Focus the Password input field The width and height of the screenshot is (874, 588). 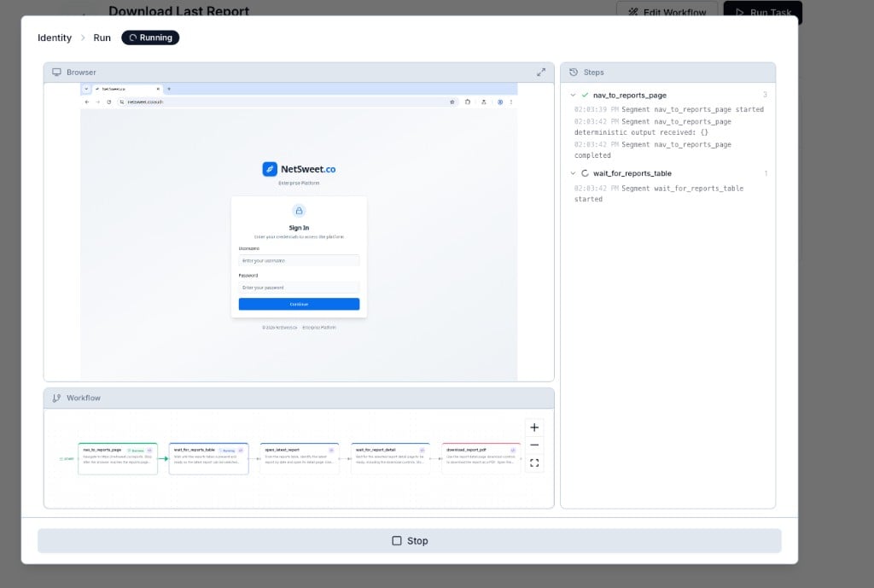[x=300, y=288]
